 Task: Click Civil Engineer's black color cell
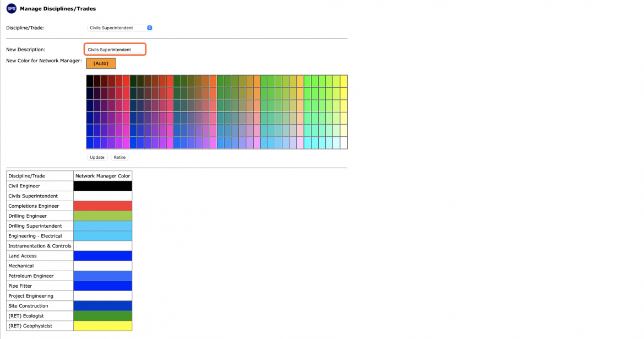point(103,186)
